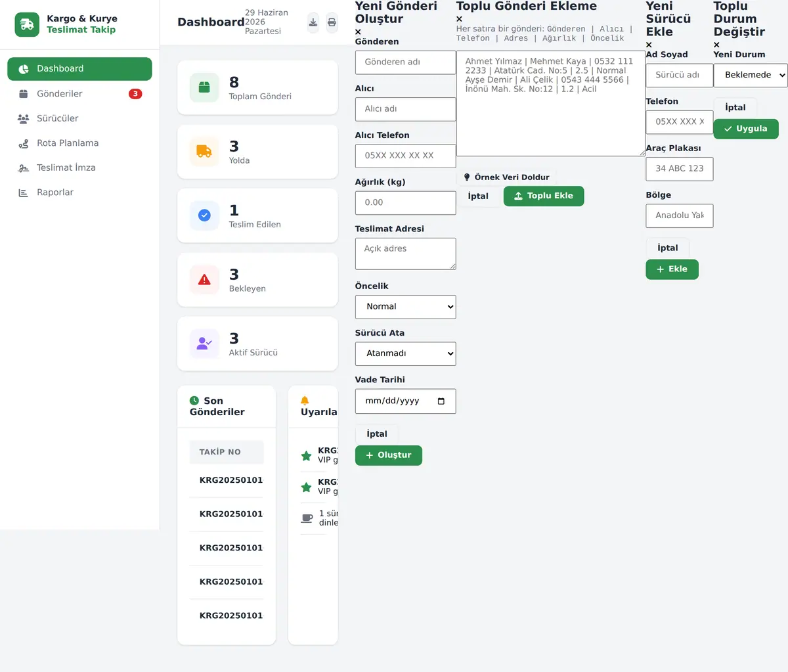Cancel the Yeni Gönderi form with İptal

coord(377,434)
